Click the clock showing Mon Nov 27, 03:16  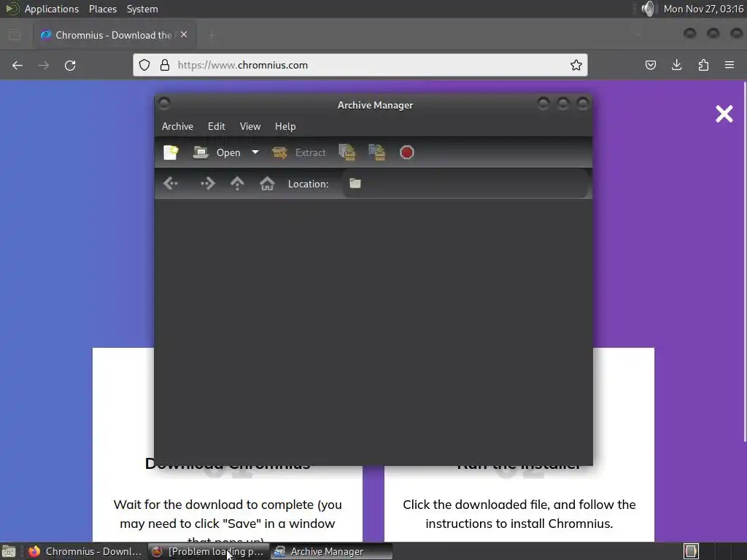703,9
